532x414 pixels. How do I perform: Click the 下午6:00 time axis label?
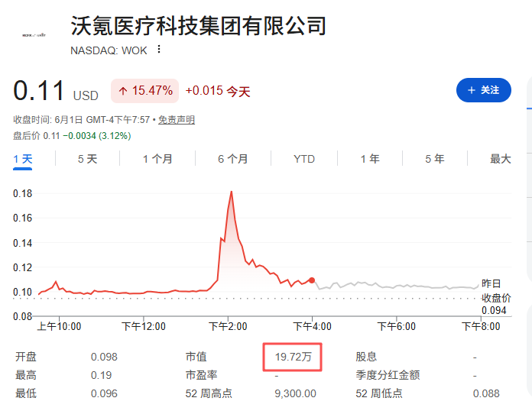pyautogui.click(x=396, y=326)
